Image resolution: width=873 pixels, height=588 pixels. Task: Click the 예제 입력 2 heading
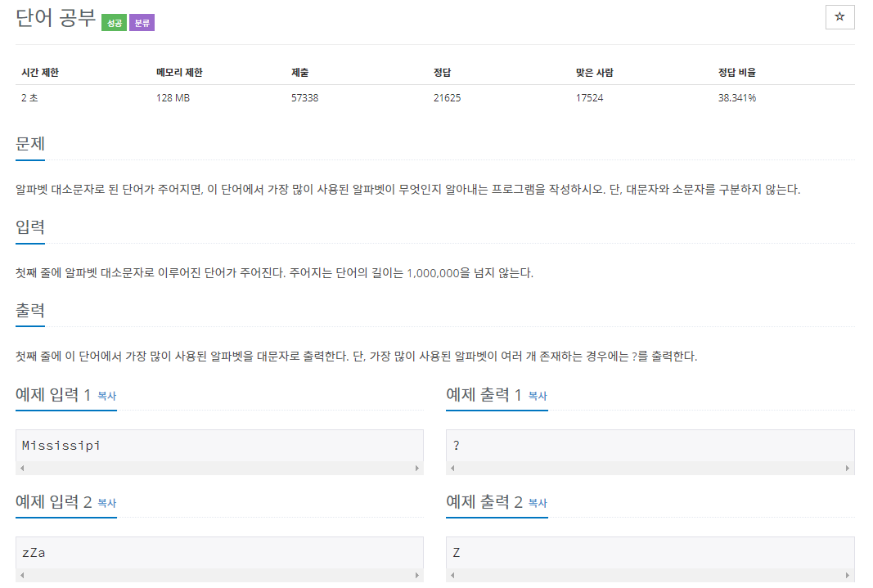click(53, 502)
